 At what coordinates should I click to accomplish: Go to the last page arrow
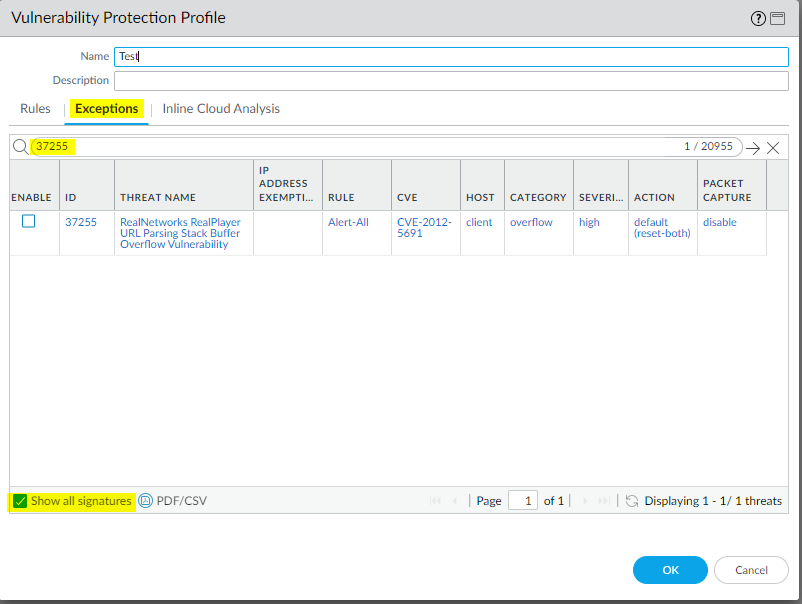603,501
